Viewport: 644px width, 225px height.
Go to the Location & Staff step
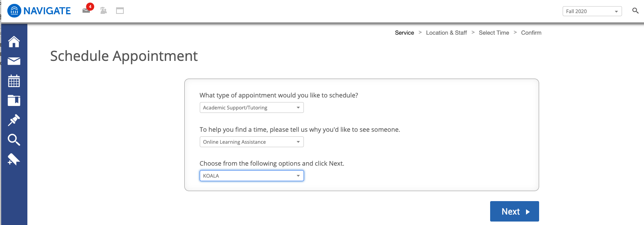446,33
